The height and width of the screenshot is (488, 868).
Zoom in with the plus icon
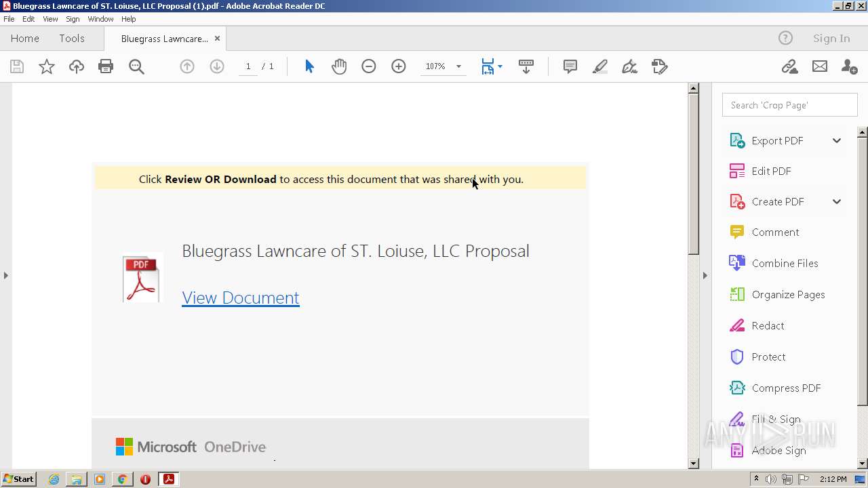click(x=399, y=66)
